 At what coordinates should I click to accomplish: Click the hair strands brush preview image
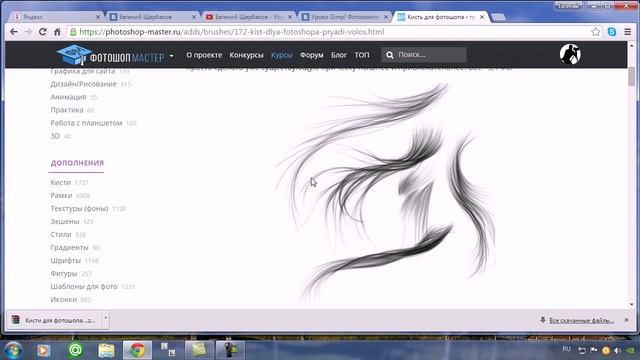pos(386,192)
